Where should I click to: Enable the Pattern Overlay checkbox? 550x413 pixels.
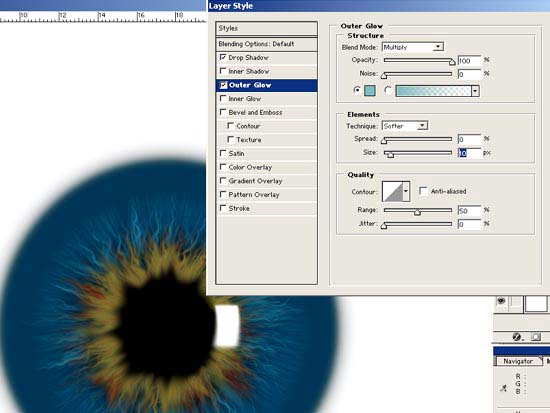point(223,194)
